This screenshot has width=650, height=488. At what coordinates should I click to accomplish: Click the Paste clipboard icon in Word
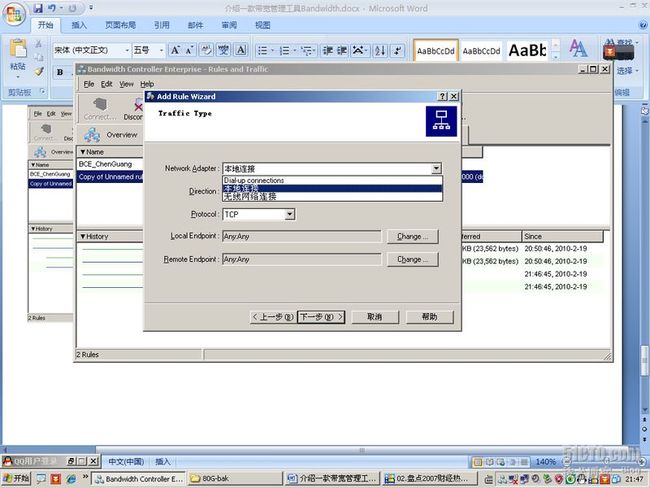tap(18, 49)
